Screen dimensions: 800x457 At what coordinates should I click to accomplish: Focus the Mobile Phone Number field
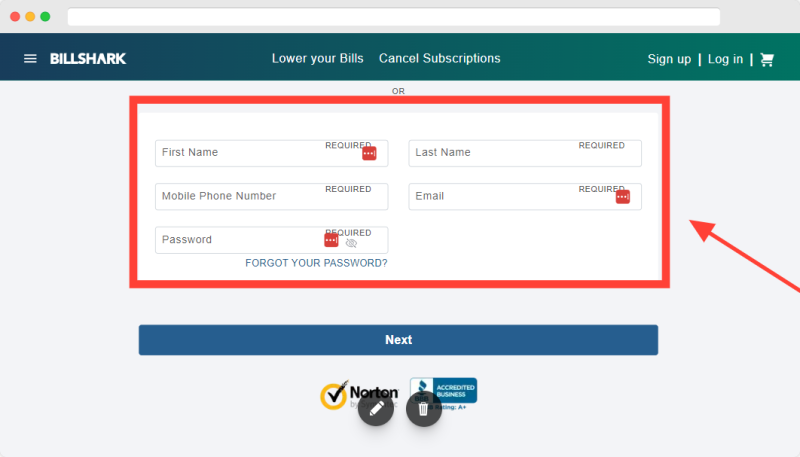point(271,196)
